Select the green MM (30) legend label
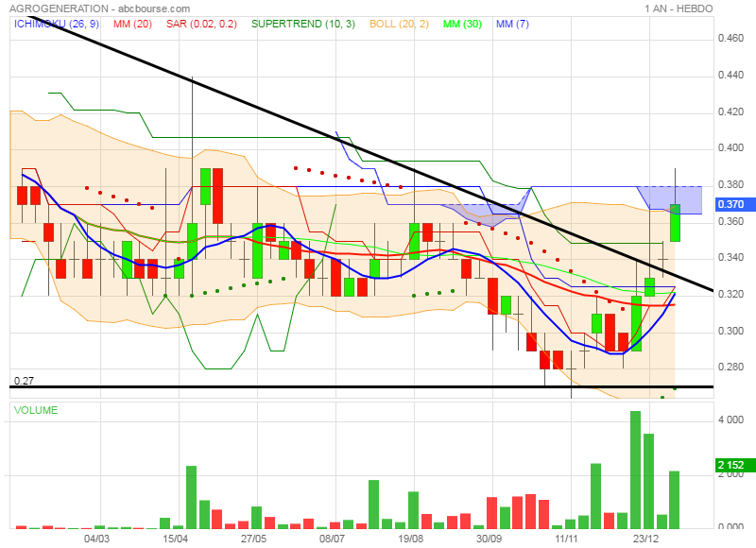756x548 pixels. pos(462,24)
